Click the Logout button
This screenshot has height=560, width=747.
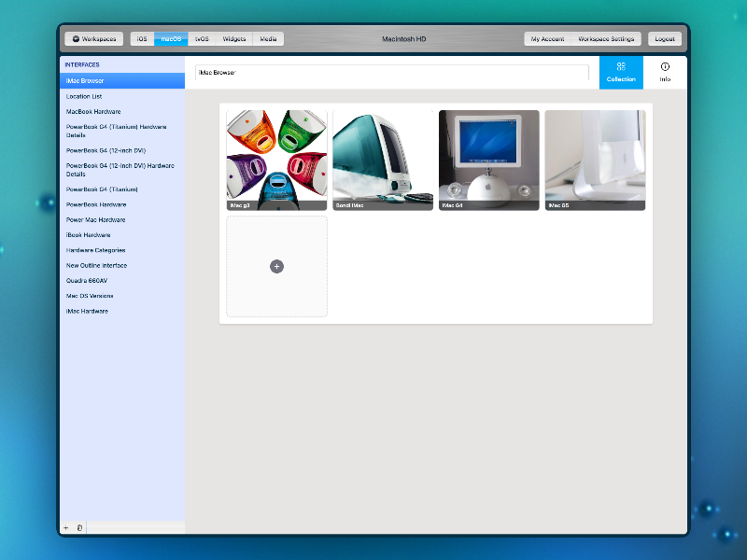pos(665,39)
